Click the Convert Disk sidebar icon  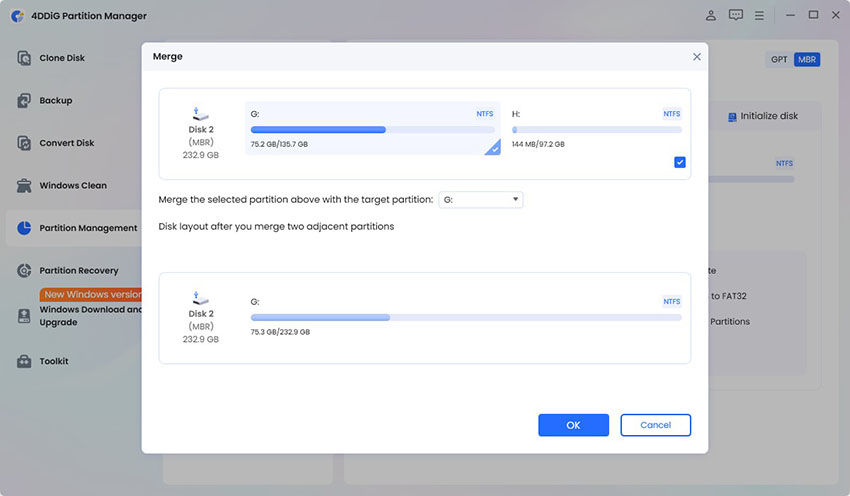pos(24,143)
